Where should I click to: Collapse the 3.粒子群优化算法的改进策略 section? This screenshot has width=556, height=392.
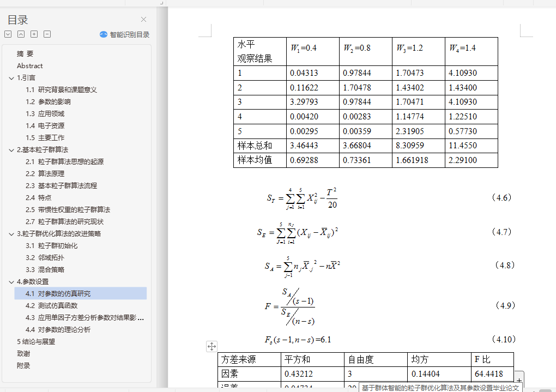pyautogui.click(x=11, y=234)
